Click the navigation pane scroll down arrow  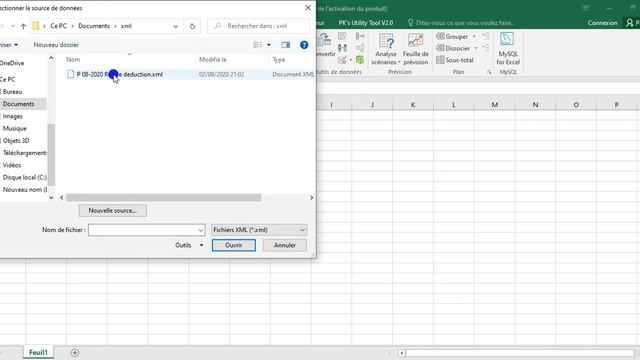(x=51, y=198)
